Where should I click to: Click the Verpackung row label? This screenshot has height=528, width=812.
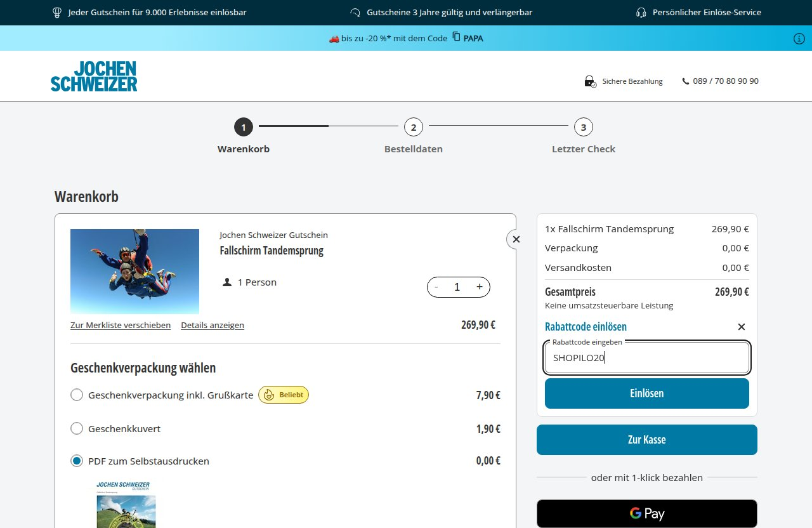[x=571, y=248]
